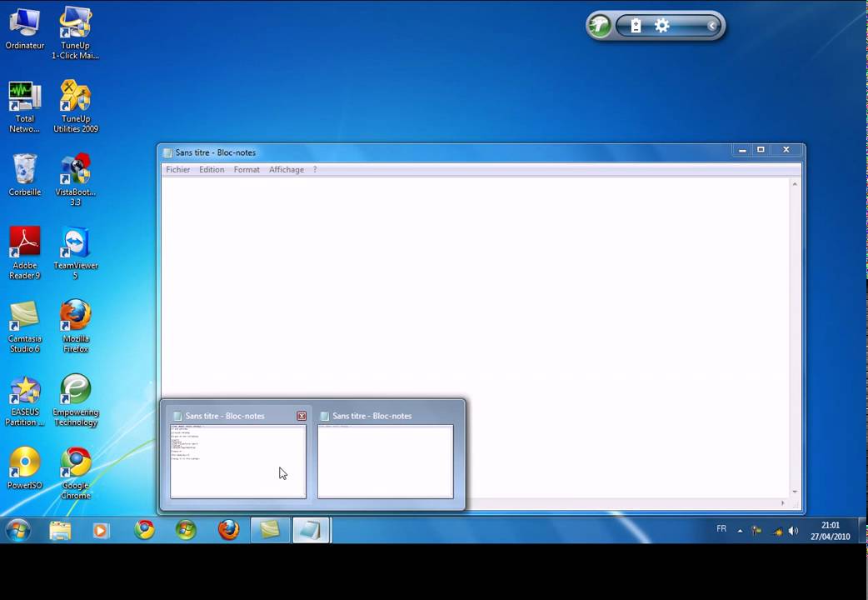Screen dimensions: 868x600
Task: Collapse the power gadget arrow button
Action: 712,26
